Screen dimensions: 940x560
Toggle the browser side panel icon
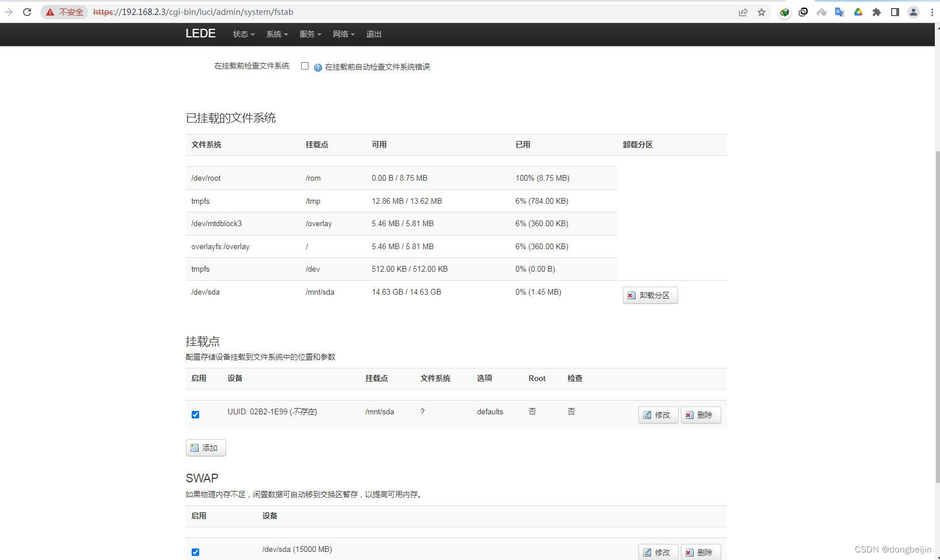(895, 12)
